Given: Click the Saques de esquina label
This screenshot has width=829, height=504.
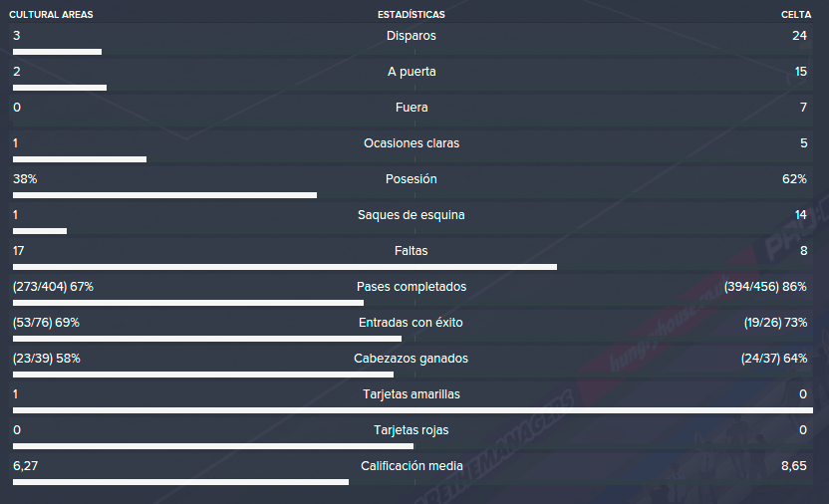Looking at the screenshot, I should click(412, 215).
